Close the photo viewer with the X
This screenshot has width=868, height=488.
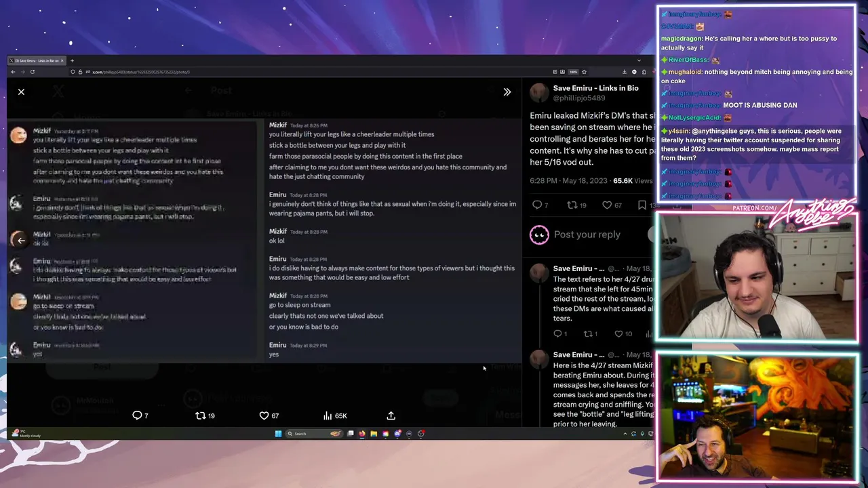point(21,91)
